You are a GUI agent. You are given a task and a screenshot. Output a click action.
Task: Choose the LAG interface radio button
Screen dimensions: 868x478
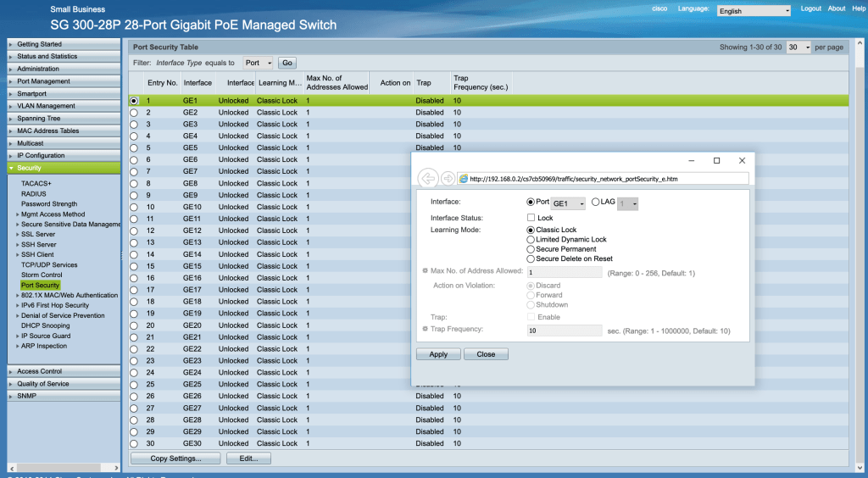coord(595,203)
